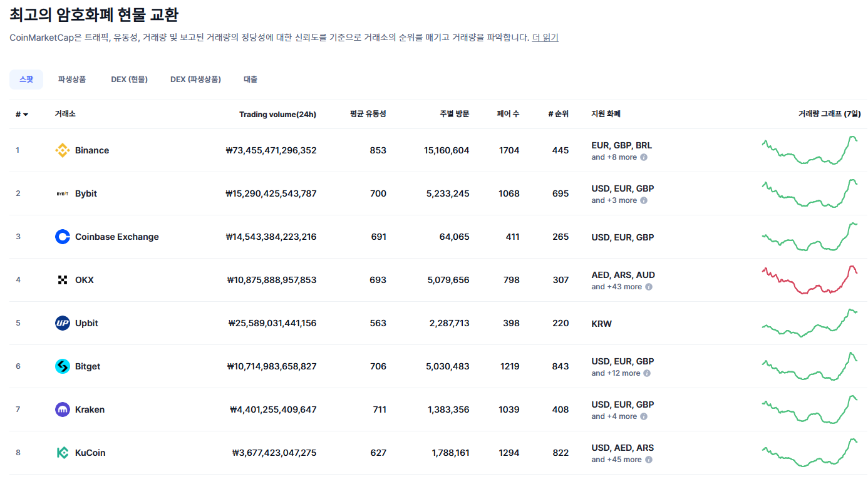The image size is (868, 479).
Task: Open the DEX (현물) tab
Action: tap(129, 80)
